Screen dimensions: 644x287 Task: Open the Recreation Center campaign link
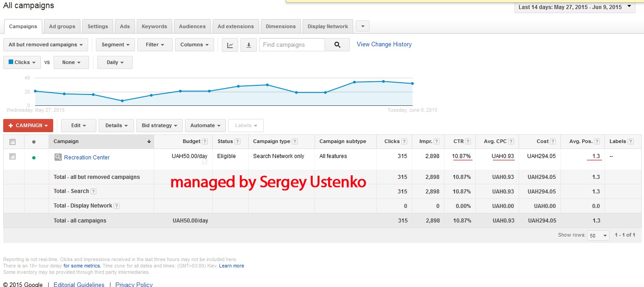87,158
